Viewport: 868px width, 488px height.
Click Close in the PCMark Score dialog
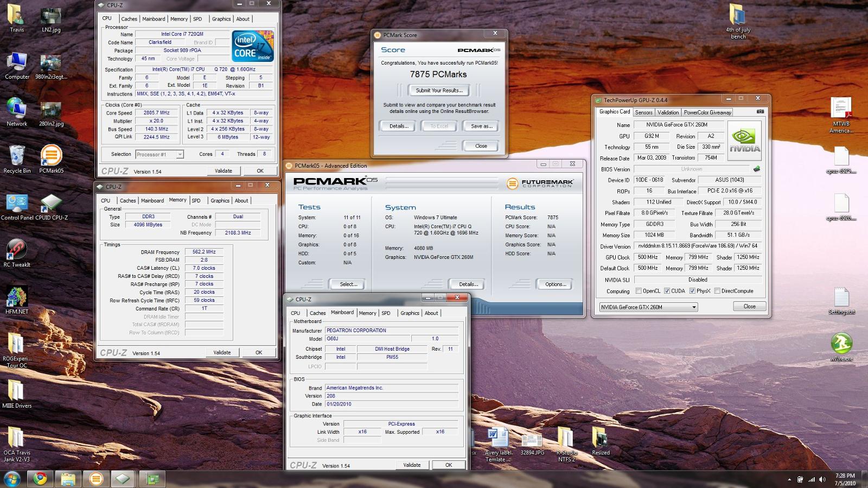481,145
